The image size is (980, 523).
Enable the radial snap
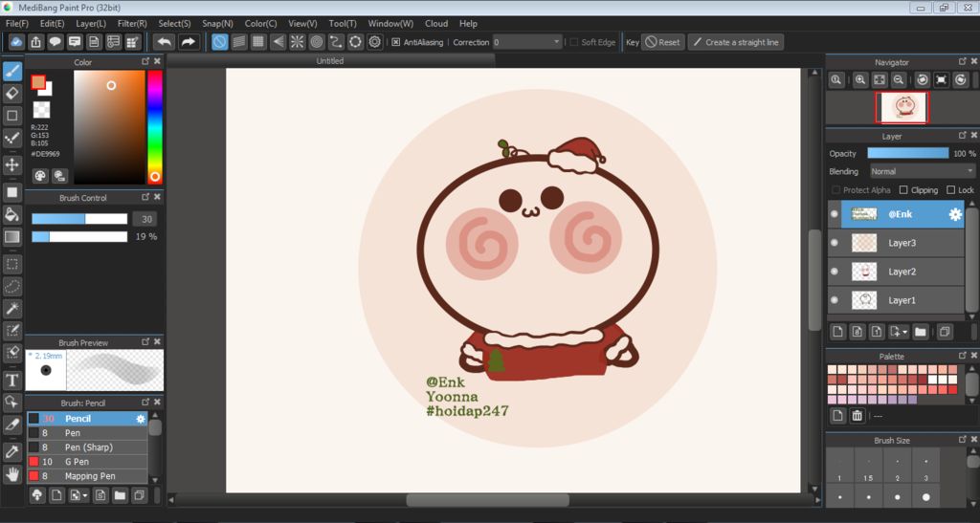tap(297, 42)
